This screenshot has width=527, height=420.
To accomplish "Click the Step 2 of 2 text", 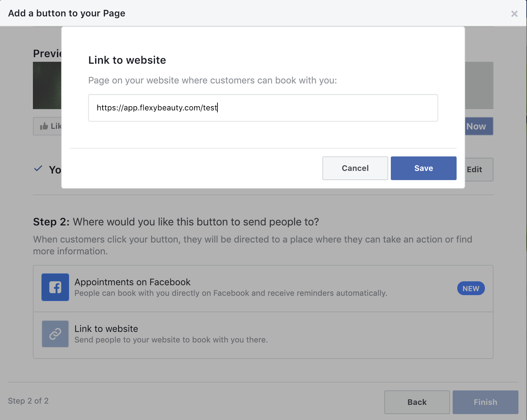I will tap(28, 401).
